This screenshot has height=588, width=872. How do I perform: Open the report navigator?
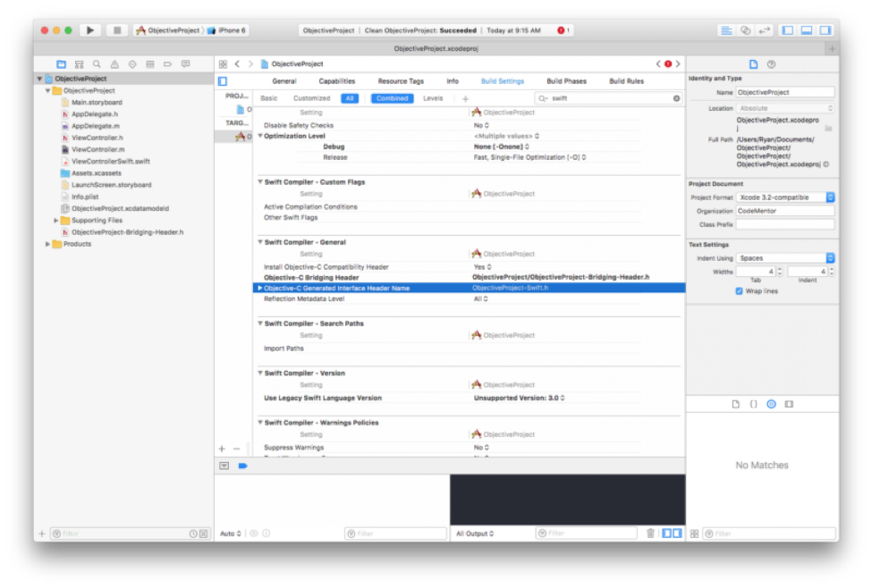185,64
